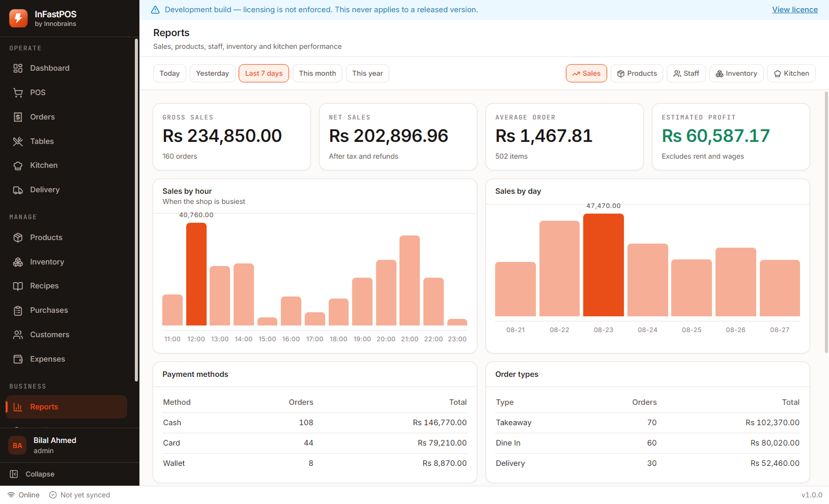This screenshot has width=829, height=504.
Task: Open the Bilal Ahmed admin profile
Action: click(70, 446)
